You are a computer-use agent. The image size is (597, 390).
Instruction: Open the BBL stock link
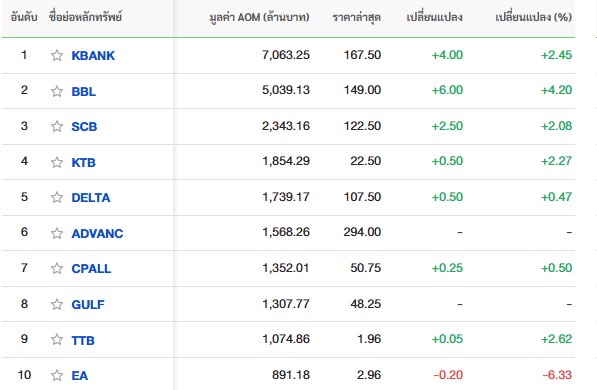pyautogui.click(x=83, y=91)
